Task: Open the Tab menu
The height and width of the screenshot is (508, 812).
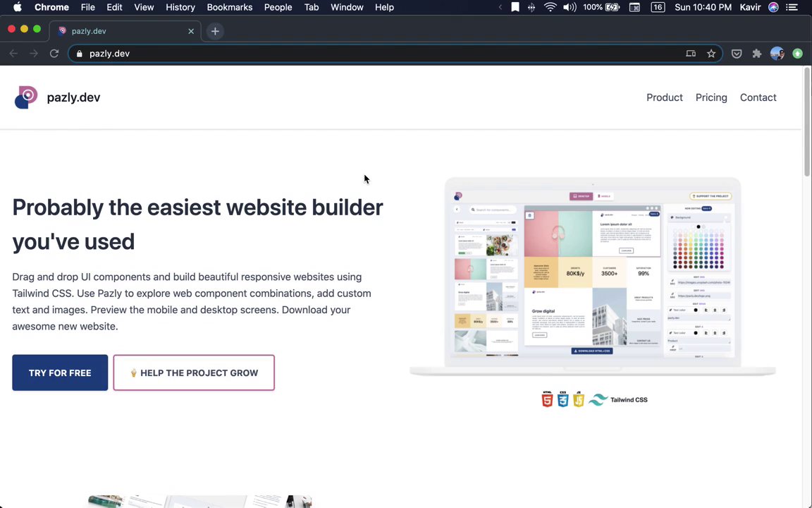Action: click(312, 7)
